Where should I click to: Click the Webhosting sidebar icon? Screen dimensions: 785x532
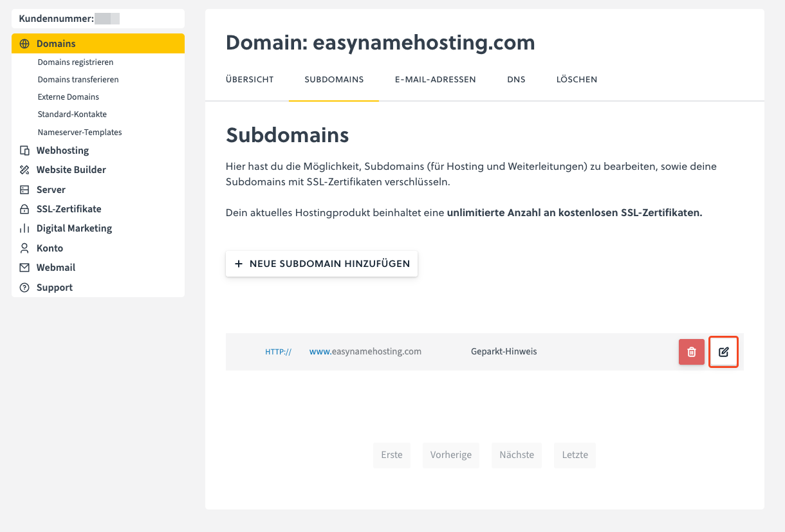[24, 151]
